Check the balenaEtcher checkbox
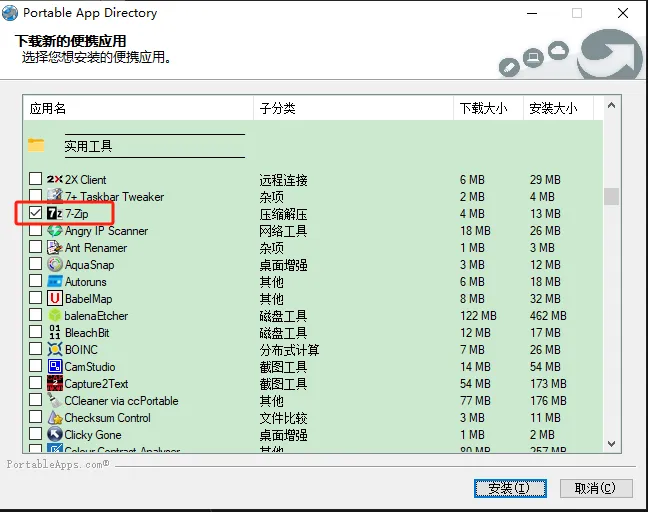 [x=36, y=315]
